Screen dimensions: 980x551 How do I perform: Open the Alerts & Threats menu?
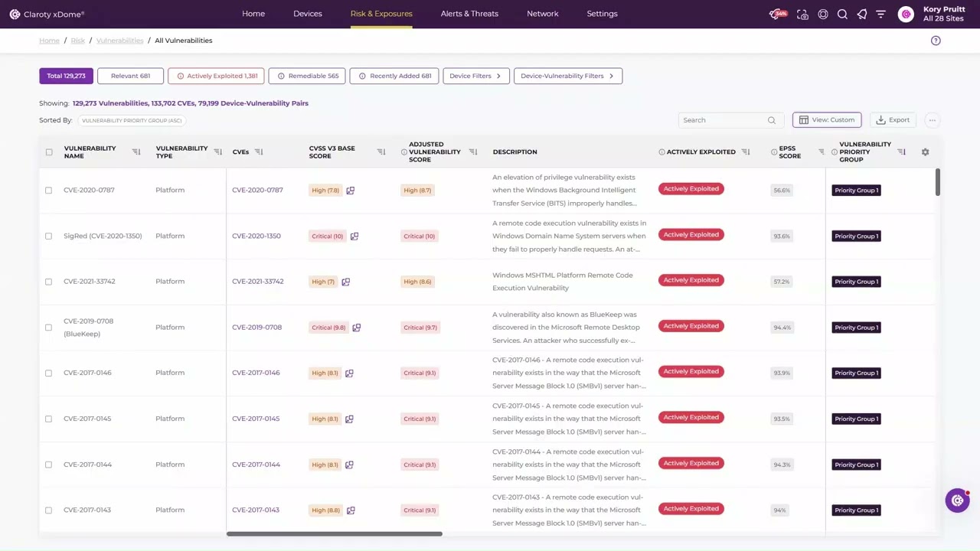tap(469, 14)
